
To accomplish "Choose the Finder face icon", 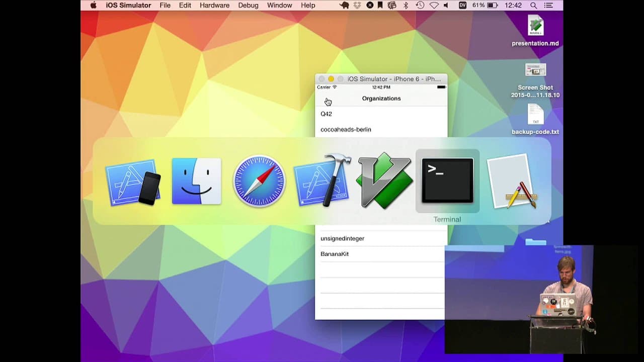I will 196,181.
